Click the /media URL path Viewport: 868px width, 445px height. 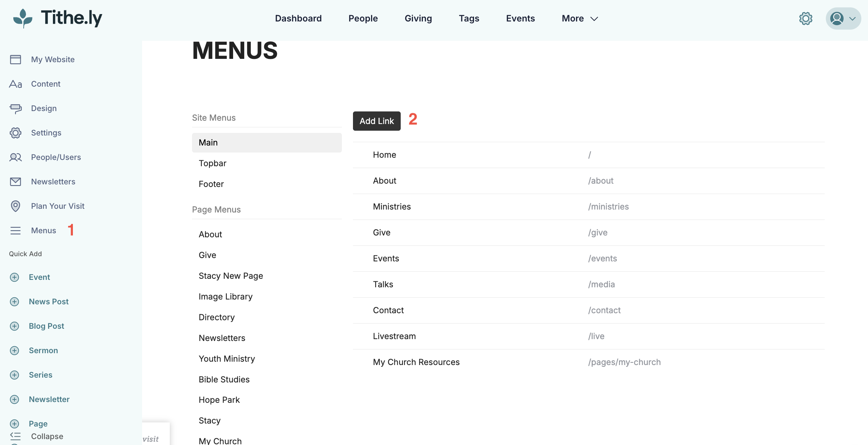[601, 284]
